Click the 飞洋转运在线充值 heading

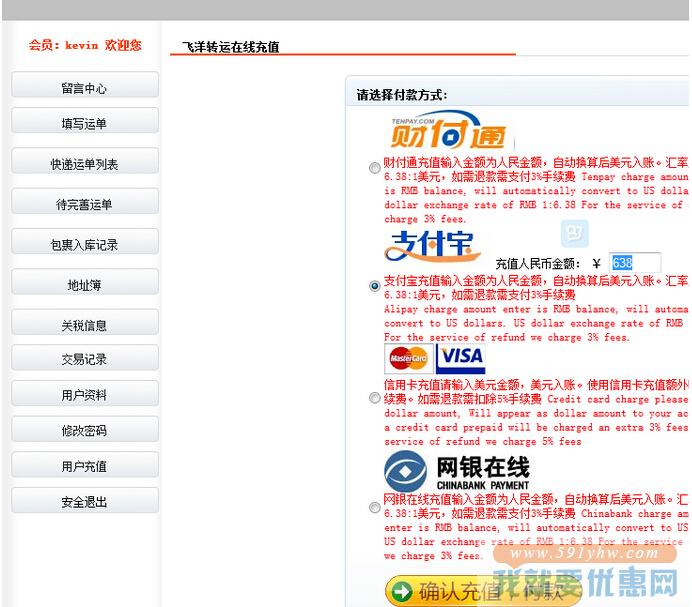[x=230, y=46]
